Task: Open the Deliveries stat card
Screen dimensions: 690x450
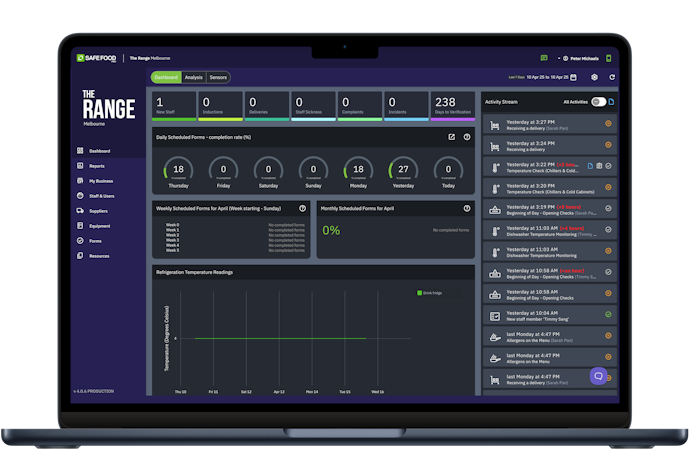Action: 267,106
